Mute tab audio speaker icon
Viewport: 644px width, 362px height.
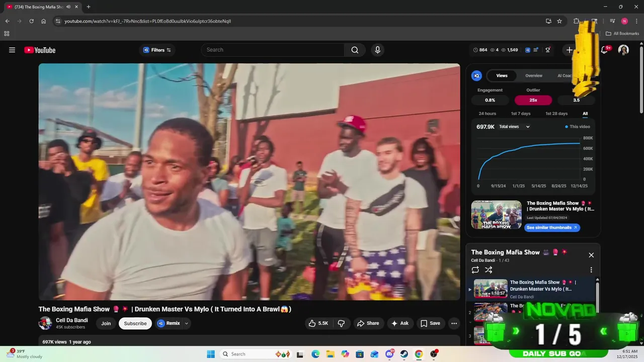coord(68,7)
